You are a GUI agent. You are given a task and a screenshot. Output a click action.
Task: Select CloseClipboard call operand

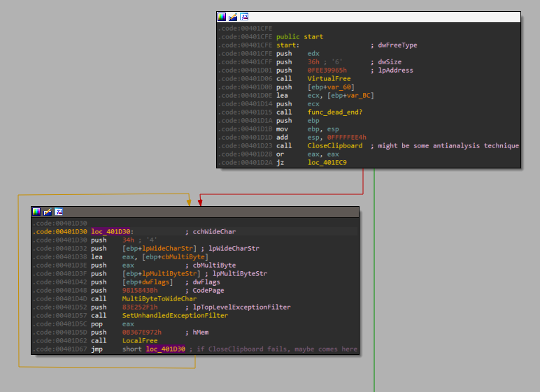(x=334, y=146)
